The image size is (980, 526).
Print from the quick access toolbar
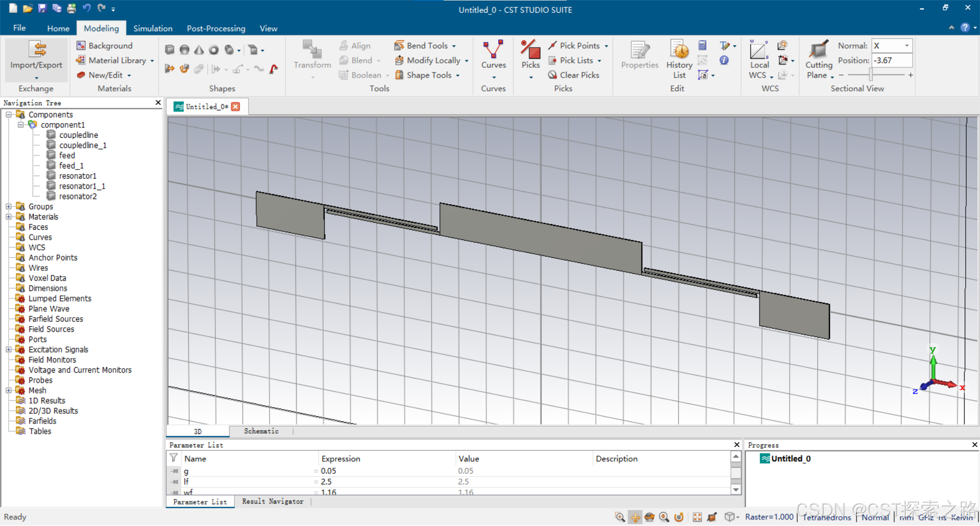tap(71, 8)
